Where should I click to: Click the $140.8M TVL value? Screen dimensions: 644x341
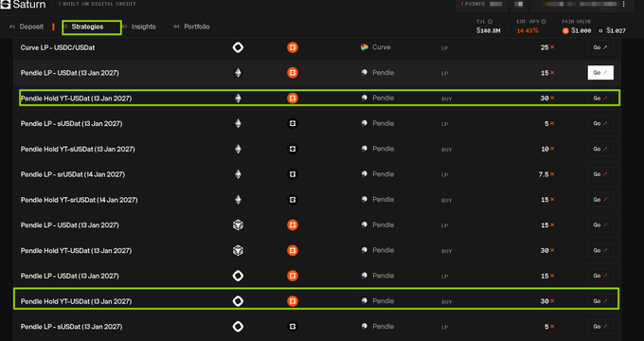click(x=489, y=31)
